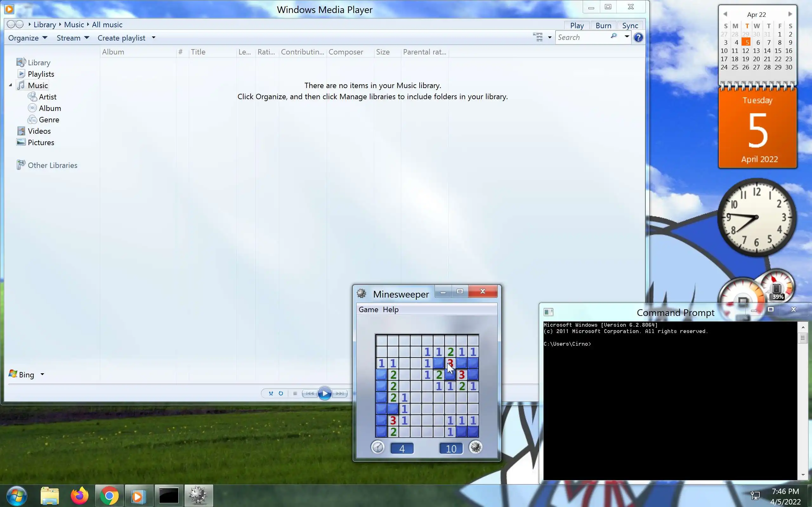Open the Stream dropdown menu
Viewport: 812px width, 507px height.
click(x=72, y=38)
